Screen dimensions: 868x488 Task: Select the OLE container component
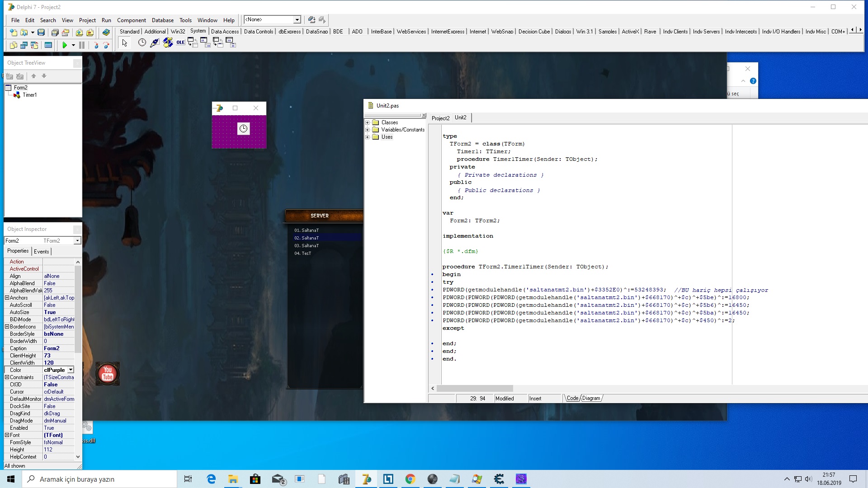tap(180, 42)
